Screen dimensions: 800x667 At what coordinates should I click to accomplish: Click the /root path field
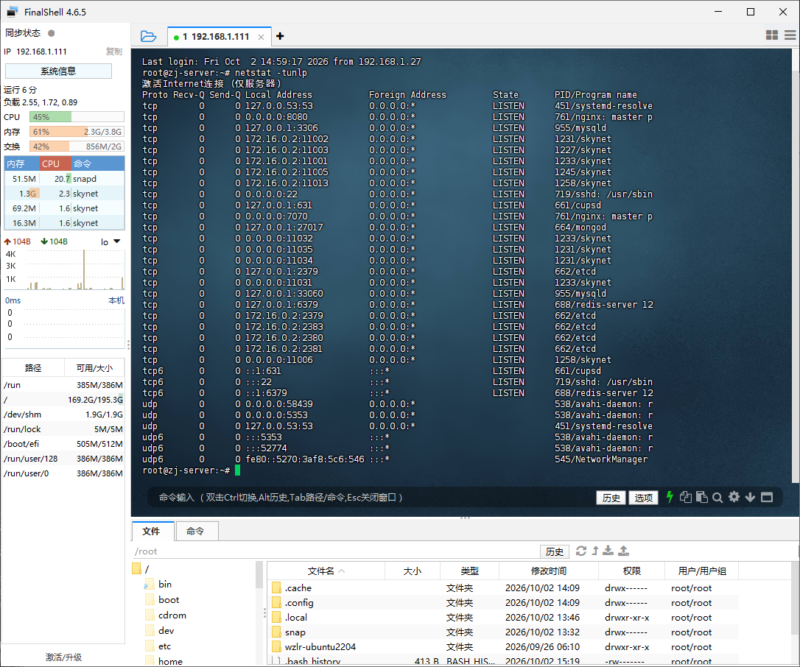pyautogui.click(x=336, y=551)
